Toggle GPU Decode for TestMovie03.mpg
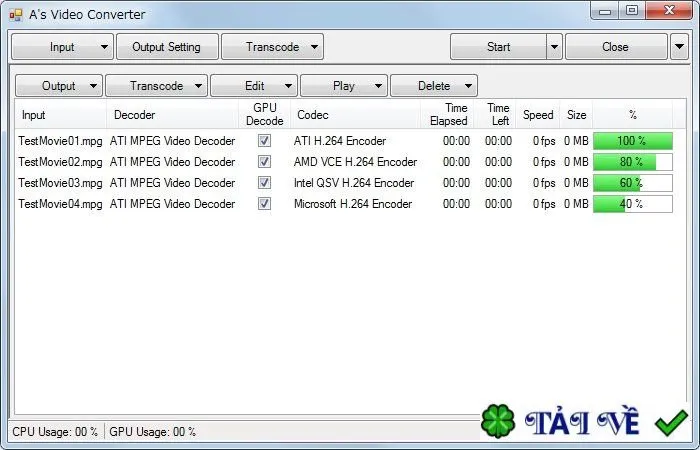The width and height of the screenshot is (700, 450). (264, 183)
